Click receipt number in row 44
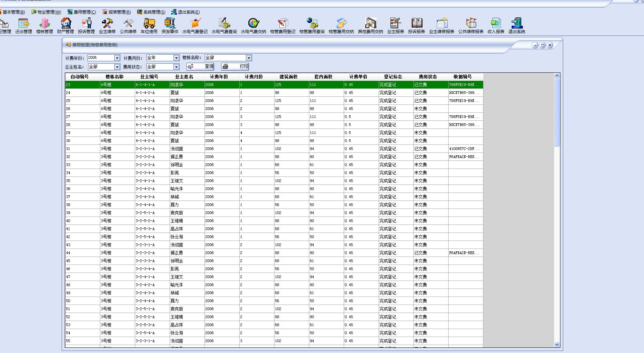The height and width of the screenshot is (353, 644). [x=466, y=253]
